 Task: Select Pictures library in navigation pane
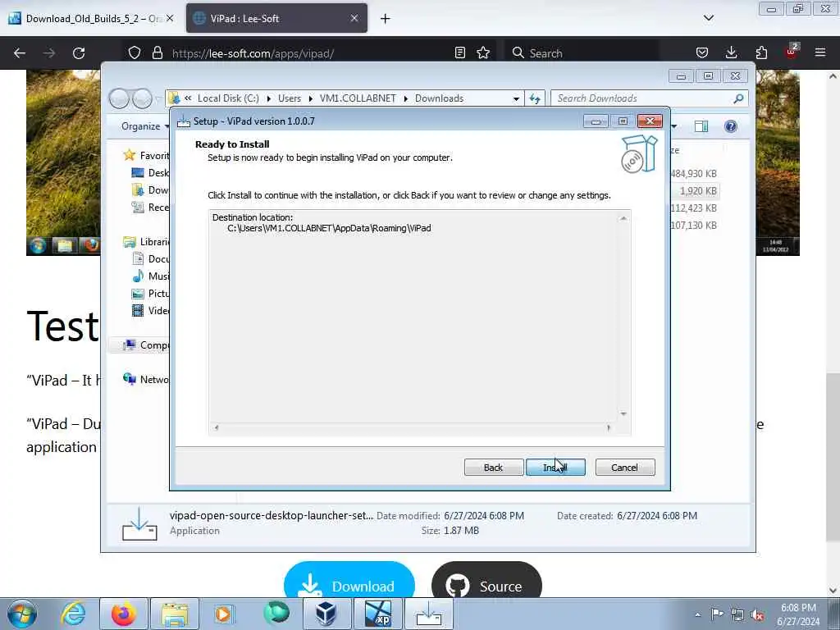click(x=150, y=293)
